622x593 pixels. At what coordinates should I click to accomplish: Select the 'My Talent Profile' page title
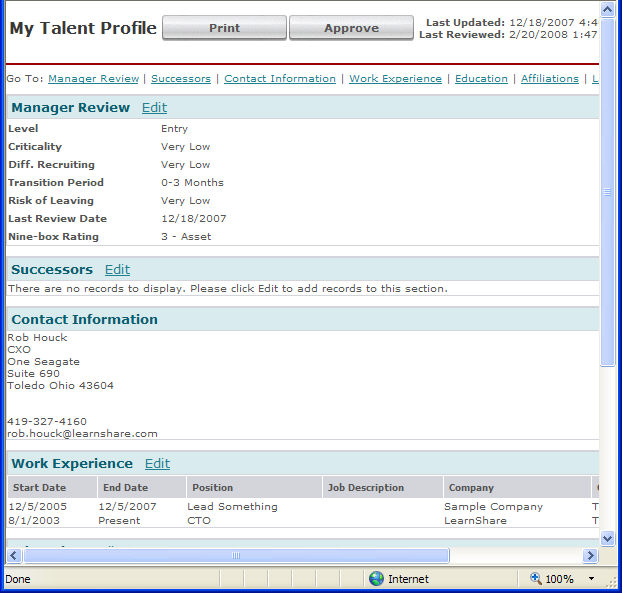(83, 28)
